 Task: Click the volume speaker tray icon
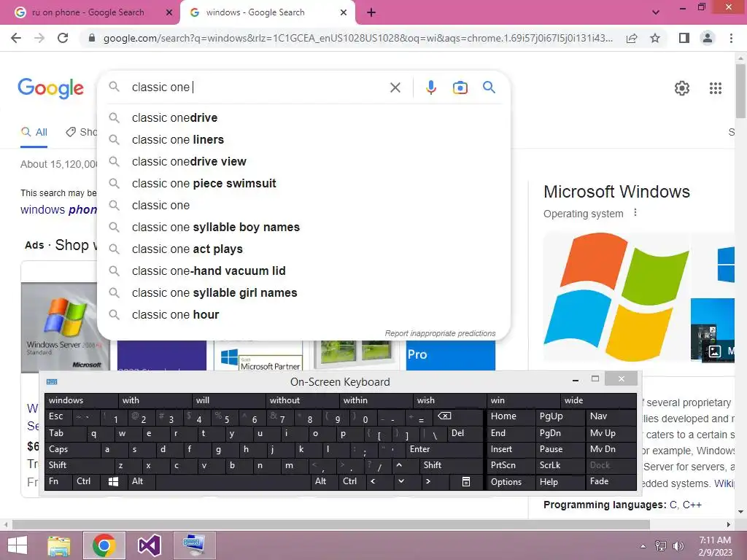tap(678, 546)
